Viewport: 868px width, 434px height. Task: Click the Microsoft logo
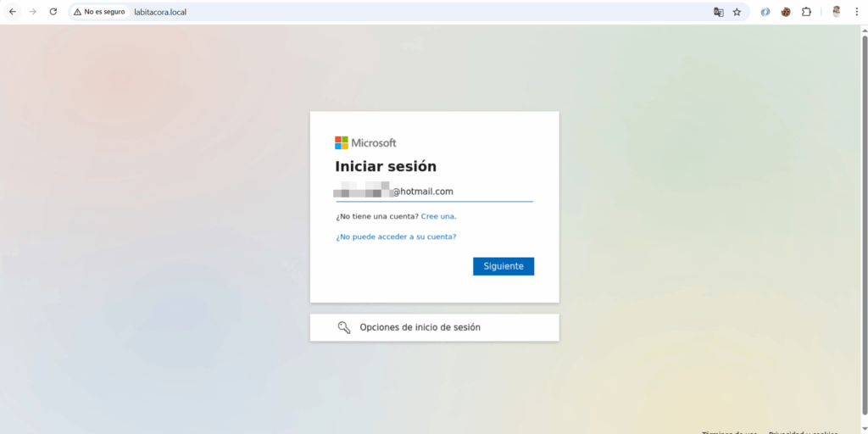coord(365,142)
